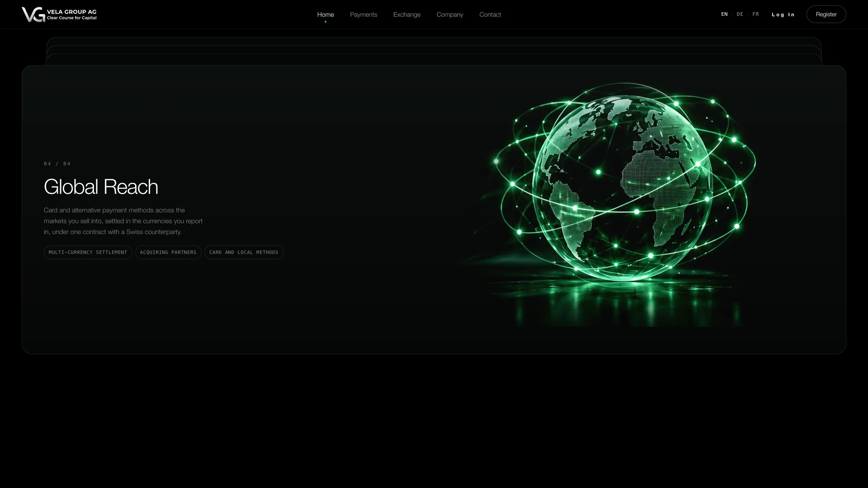
Task: Click the Multi-Currency Settlement tag
Action: pyautogui.click(x=88, y=252)
